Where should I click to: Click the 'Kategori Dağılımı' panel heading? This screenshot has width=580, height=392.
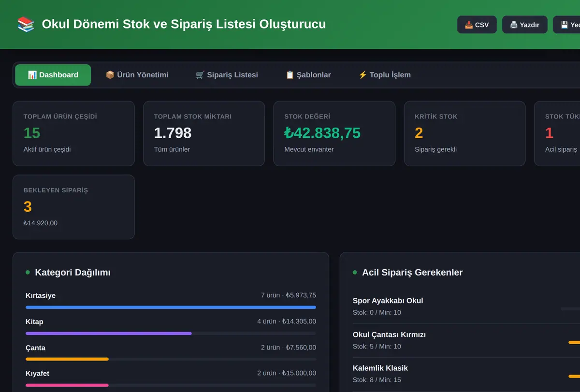click(x=72, y=273)
